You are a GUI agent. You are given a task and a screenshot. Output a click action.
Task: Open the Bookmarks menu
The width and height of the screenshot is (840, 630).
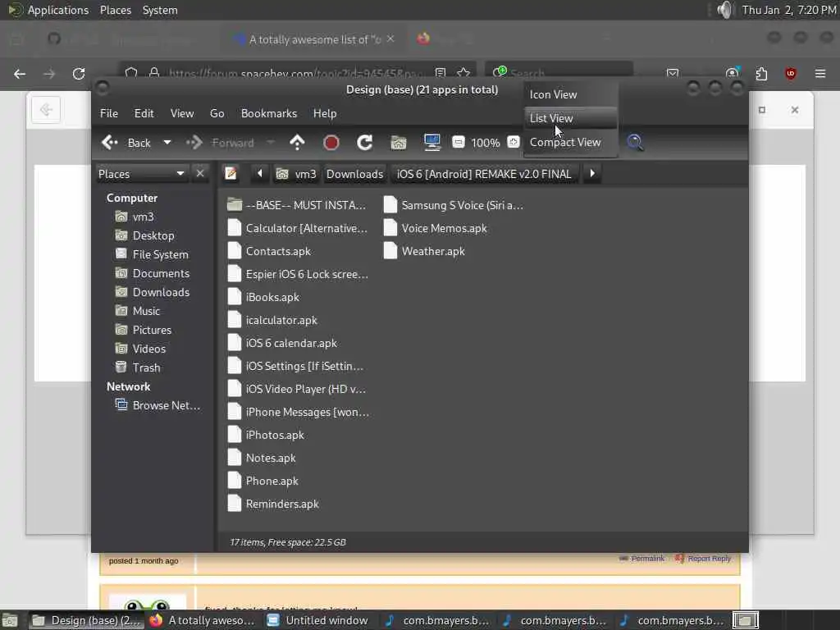(269, 113)
